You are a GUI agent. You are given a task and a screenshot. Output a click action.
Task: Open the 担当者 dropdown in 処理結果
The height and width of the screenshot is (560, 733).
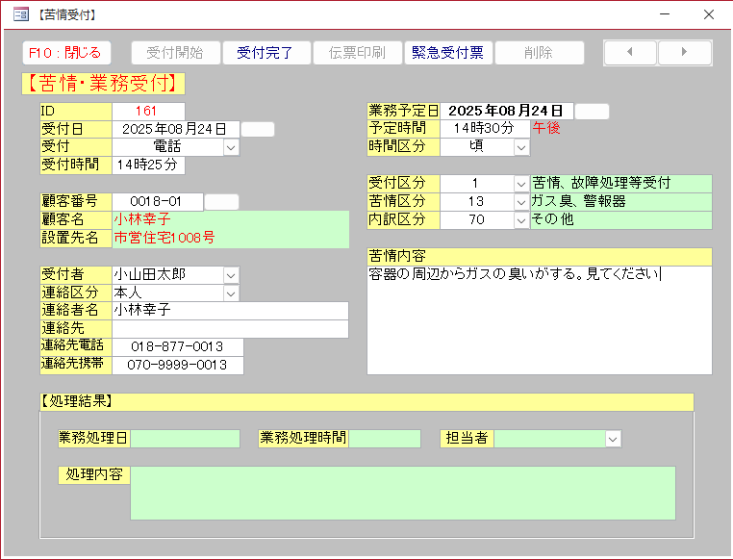pos(613,439)
